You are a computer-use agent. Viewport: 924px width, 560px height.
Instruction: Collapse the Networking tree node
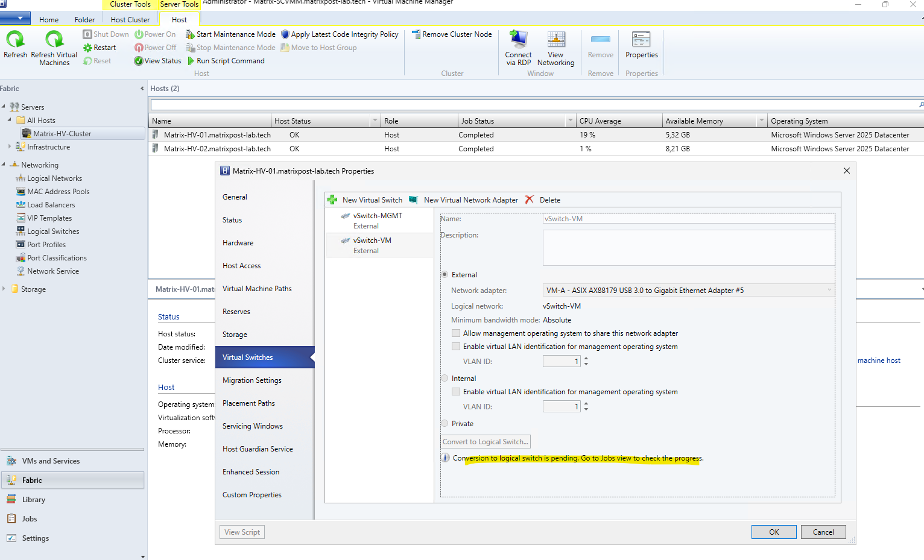[x=4, y=165]
